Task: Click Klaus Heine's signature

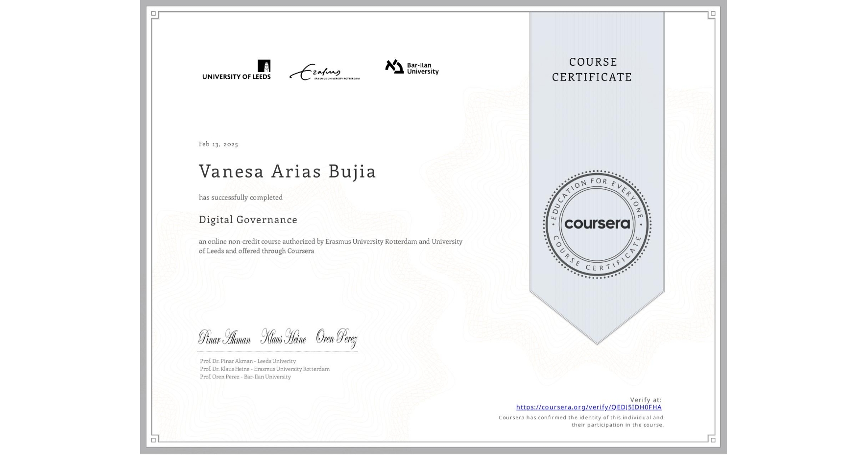Action: pyautogui.click(x=283, y=336)
